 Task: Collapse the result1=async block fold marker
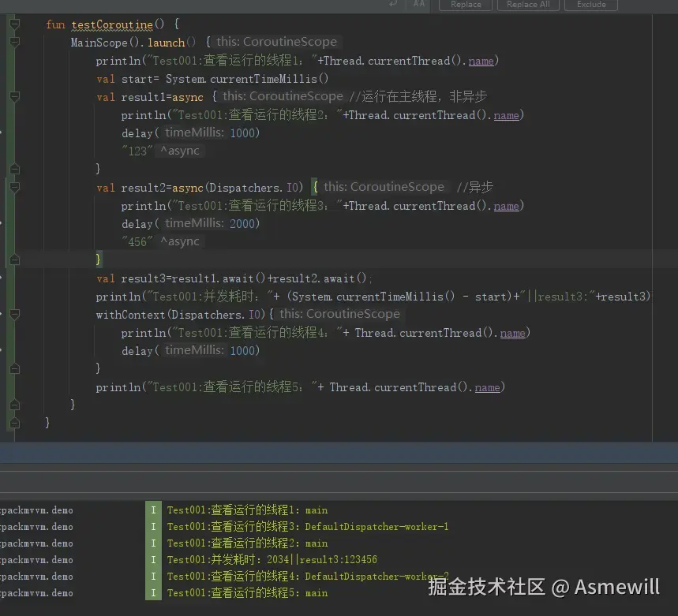(14, 97)
